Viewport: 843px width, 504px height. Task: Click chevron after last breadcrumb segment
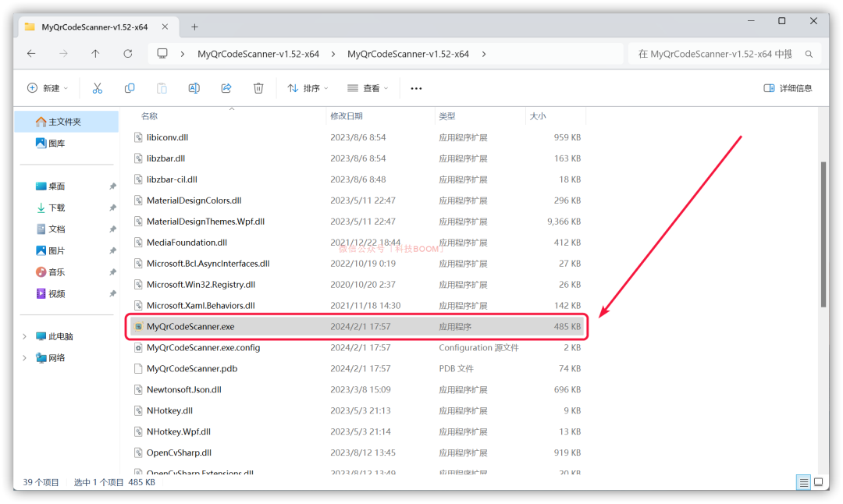pyautogui.click(x=484, y=55)
